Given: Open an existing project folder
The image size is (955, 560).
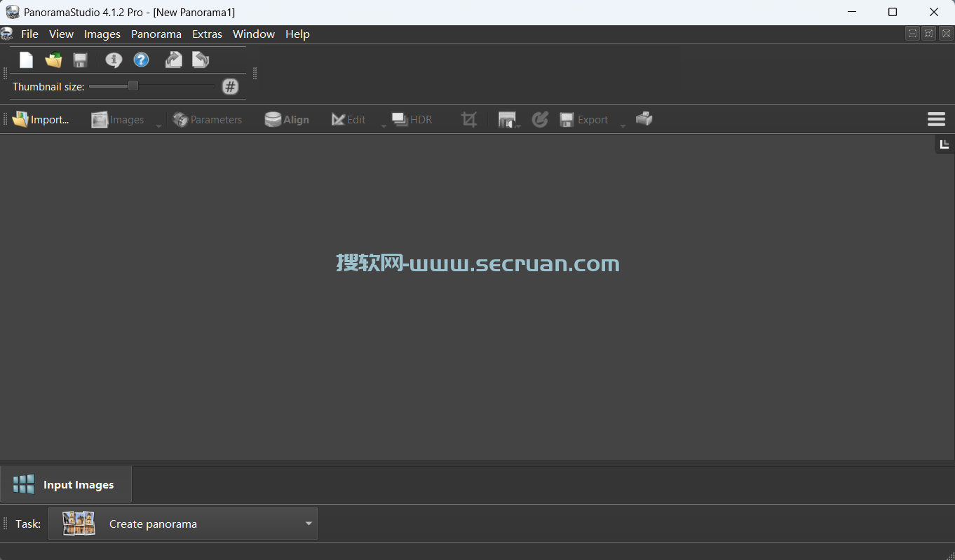Looking at the screenshot, I should pyautogui.click(x=53, y=60).
